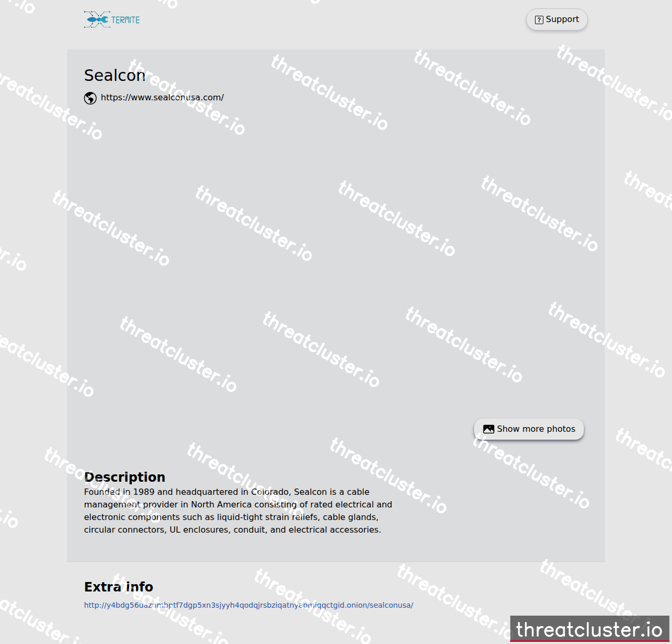Click Show more photos button

tap(529, 429)
